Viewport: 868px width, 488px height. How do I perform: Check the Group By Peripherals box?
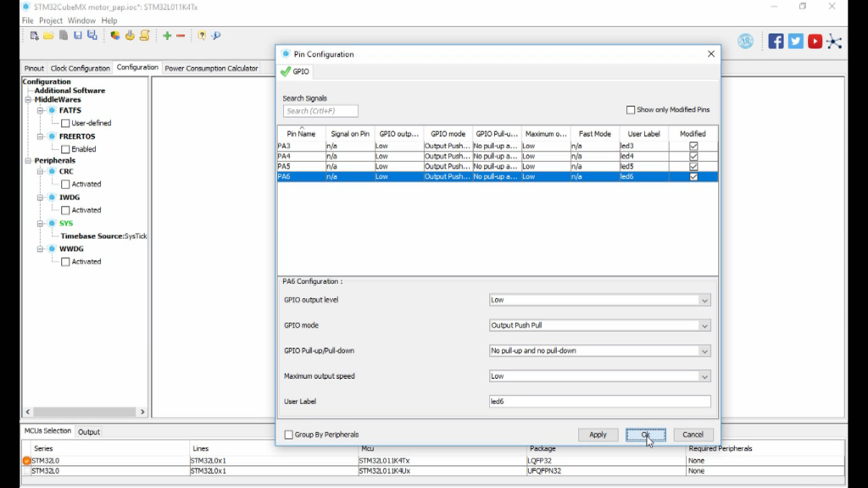coord(289,435)
